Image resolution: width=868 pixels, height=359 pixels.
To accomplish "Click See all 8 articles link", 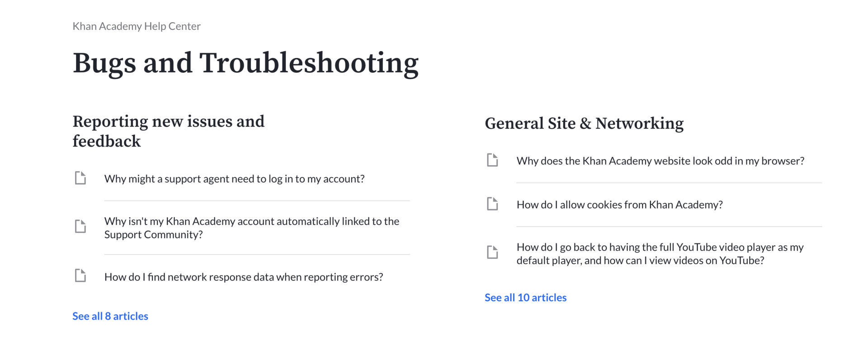I will pos(110,316).
